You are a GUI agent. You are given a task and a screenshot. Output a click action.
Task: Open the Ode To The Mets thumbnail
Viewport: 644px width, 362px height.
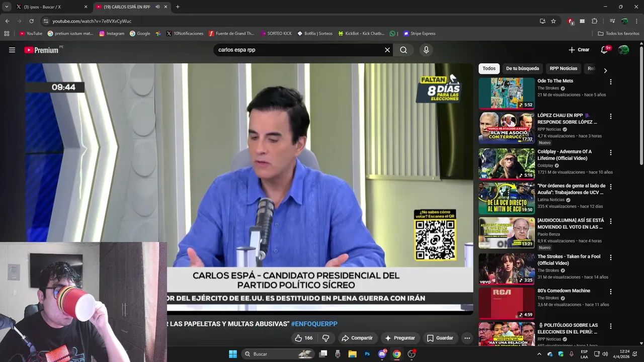[x=507, y=93]
